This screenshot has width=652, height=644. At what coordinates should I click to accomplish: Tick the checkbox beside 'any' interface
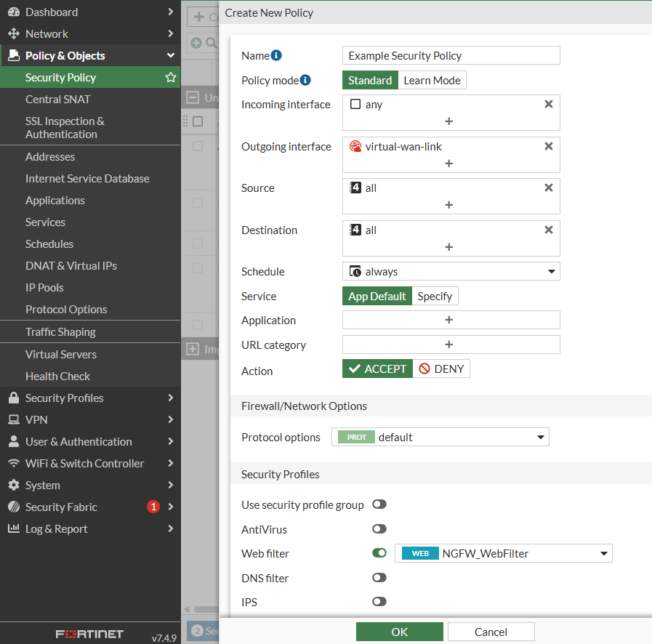coord(355,104)
